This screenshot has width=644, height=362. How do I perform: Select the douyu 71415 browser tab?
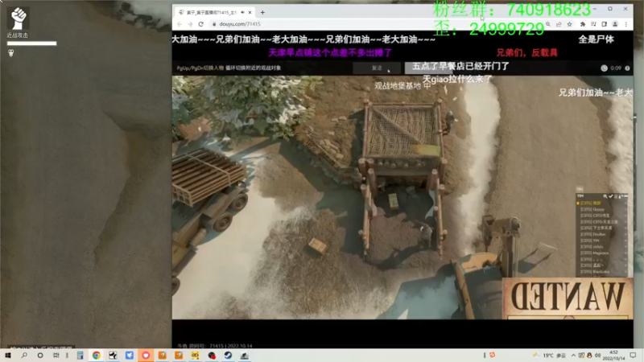point(214,12)
